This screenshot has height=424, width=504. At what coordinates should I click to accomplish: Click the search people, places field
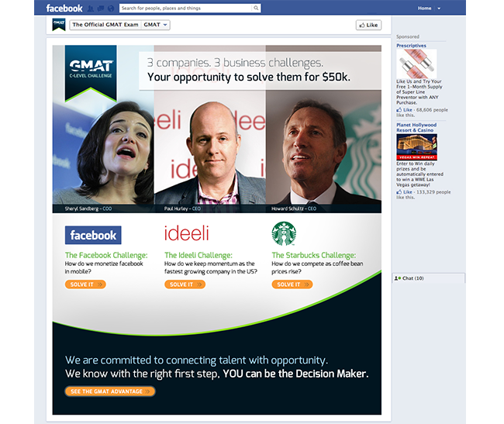pyautogui.click(x=186, y=8)
